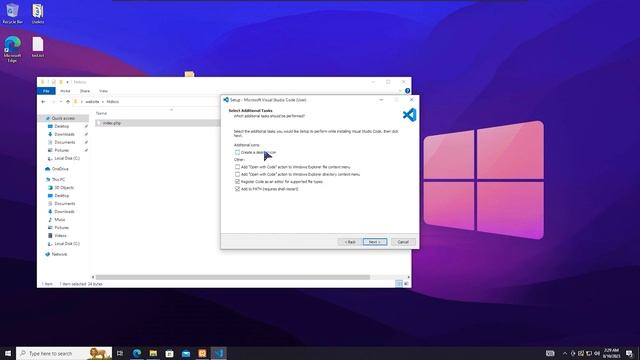Screen dimensions: 640x360
Task: Click Back in VS Code setup
Action: [349, 242]
